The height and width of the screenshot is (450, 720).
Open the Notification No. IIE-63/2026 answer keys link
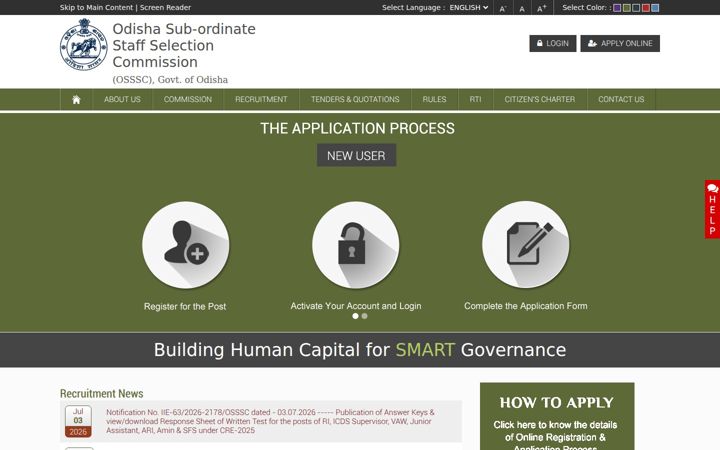pyautogui.click(x=270, y=421)
